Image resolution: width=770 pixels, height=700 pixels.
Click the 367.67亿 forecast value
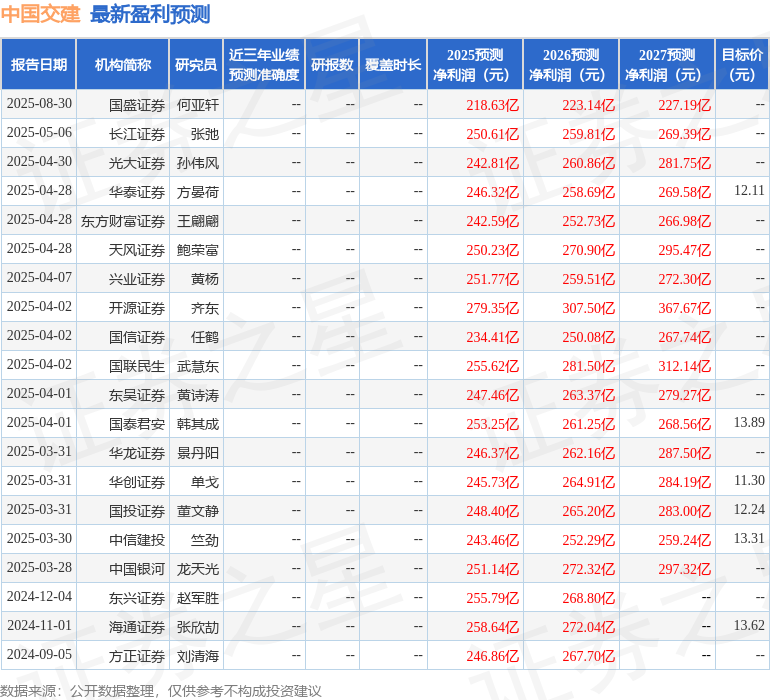coord(684,307)
